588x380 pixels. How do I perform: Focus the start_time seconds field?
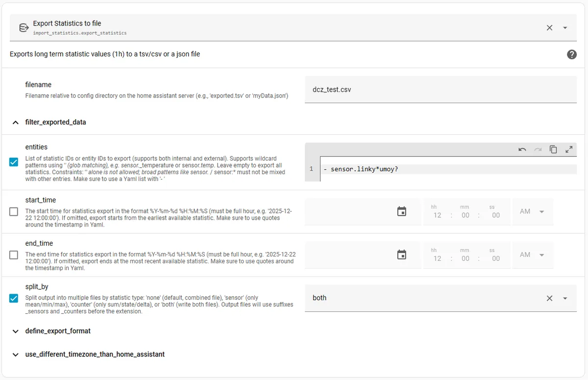[496, 215]
